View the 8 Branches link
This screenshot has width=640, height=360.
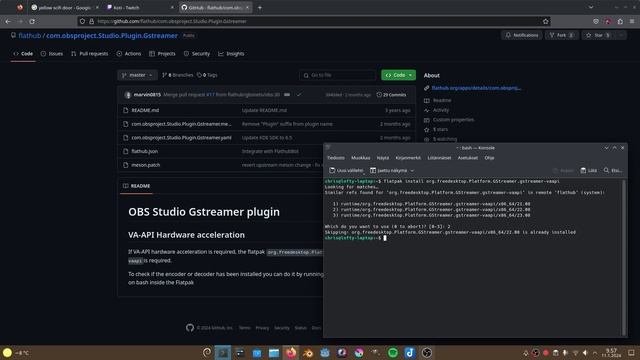[178, 75]
